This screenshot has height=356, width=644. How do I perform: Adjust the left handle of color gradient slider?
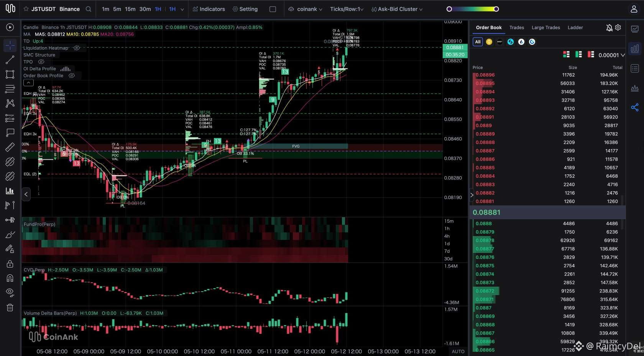[x=449, y=9]
